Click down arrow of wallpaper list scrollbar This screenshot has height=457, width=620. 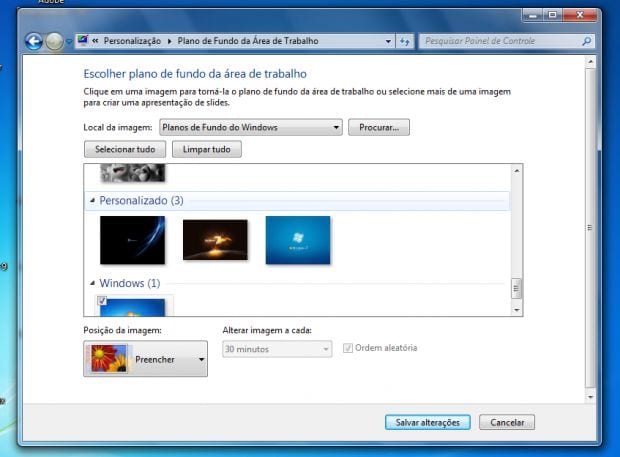(x=516, y=310)
